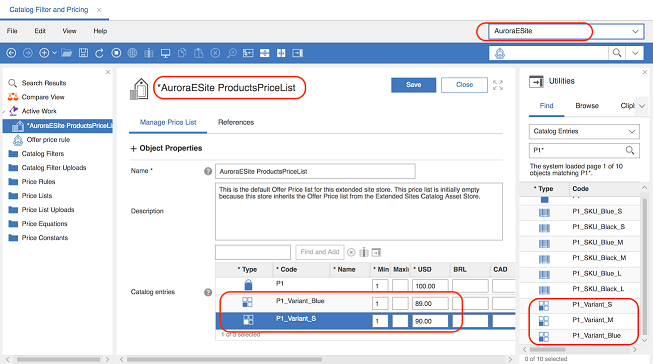The height and width of the screenshot is (364, 653).
Task: Open the Edit menu
Action: [x=40, y=31]
